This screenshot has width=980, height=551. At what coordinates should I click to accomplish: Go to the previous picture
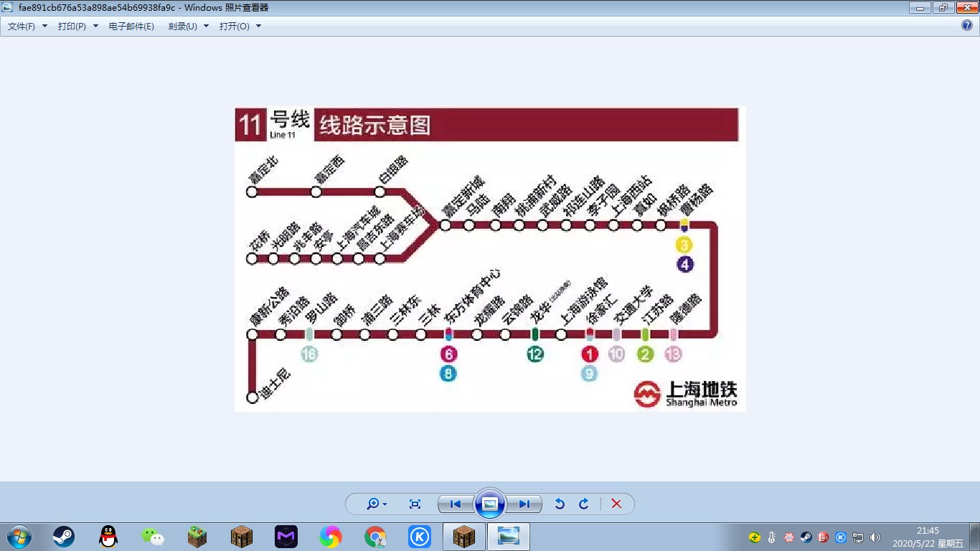click(x=456, y=504)
